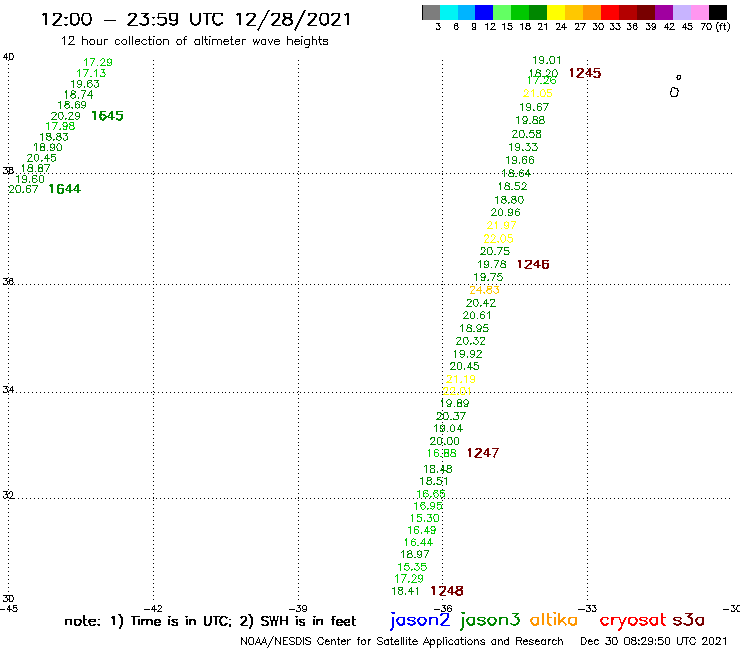Click the 20.96 wave height value
The image size is (740, 650).
(x=505, y=212)
